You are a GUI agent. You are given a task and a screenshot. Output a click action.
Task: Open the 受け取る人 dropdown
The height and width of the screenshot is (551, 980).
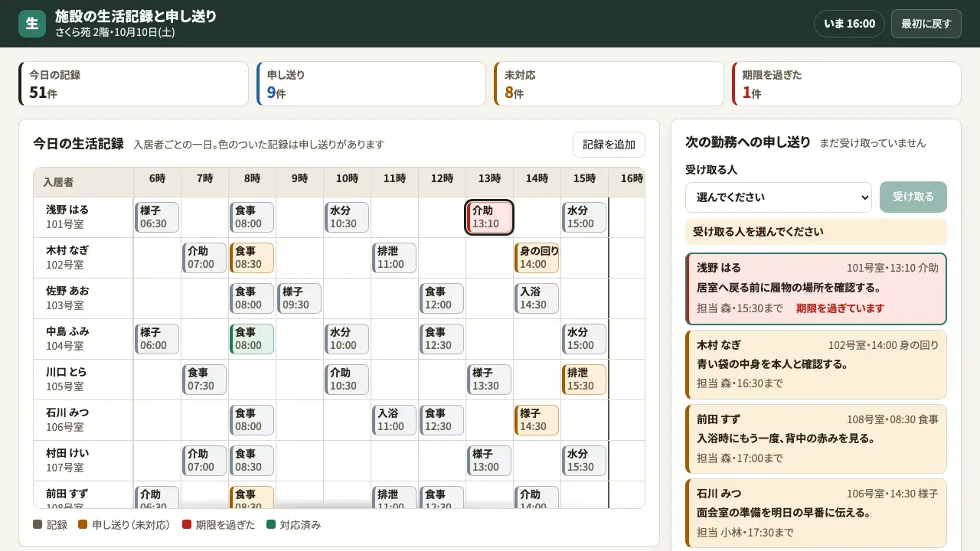click(x=779, y=197)
